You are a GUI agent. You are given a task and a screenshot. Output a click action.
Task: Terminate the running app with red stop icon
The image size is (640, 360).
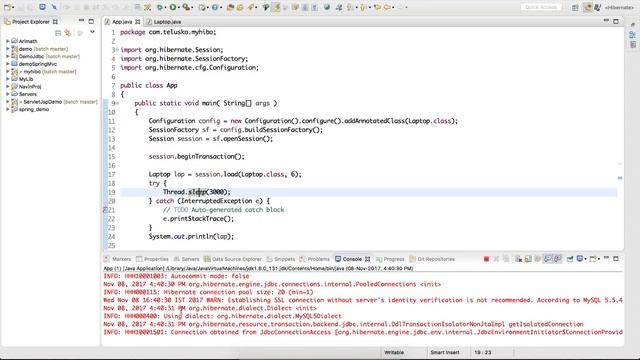(486, 259)
